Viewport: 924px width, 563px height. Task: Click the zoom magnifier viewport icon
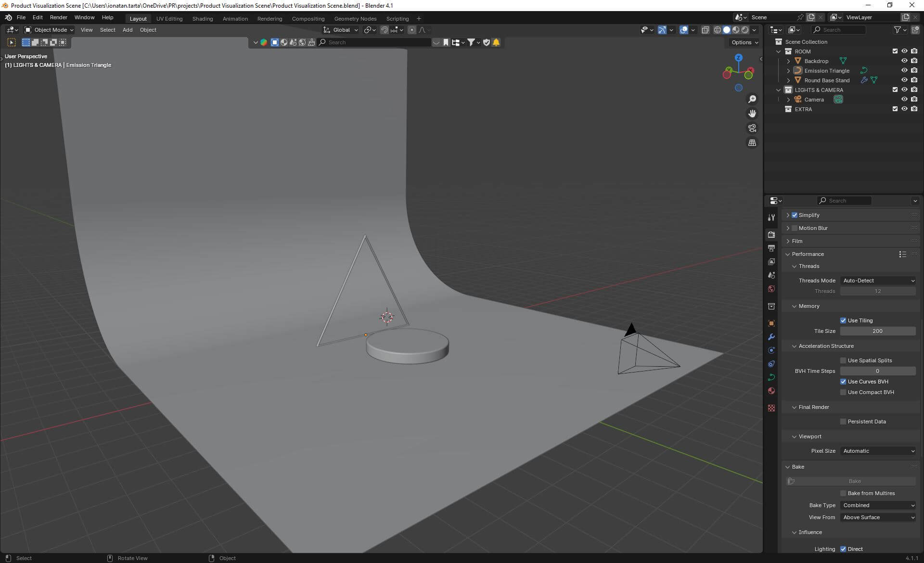click(x=752, y=99)
